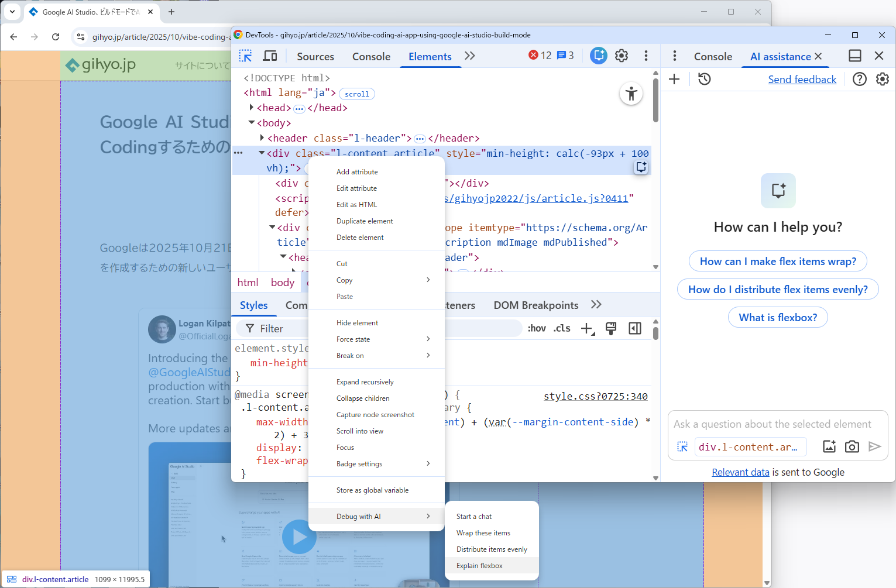This screenshot has height=588, width=896.
Task: Choose Capture node screenshot menu item
Action: click(x=375, y=415)
